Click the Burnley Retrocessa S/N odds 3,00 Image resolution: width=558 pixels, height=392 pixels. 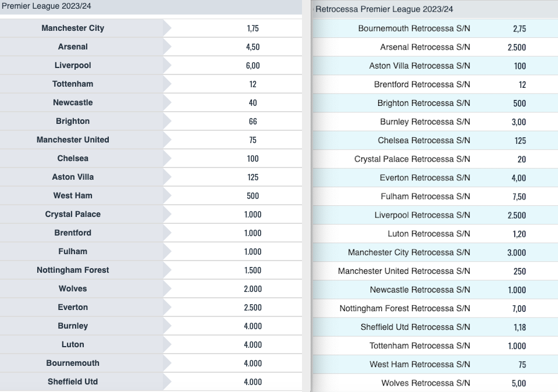[x=519, y=122]
